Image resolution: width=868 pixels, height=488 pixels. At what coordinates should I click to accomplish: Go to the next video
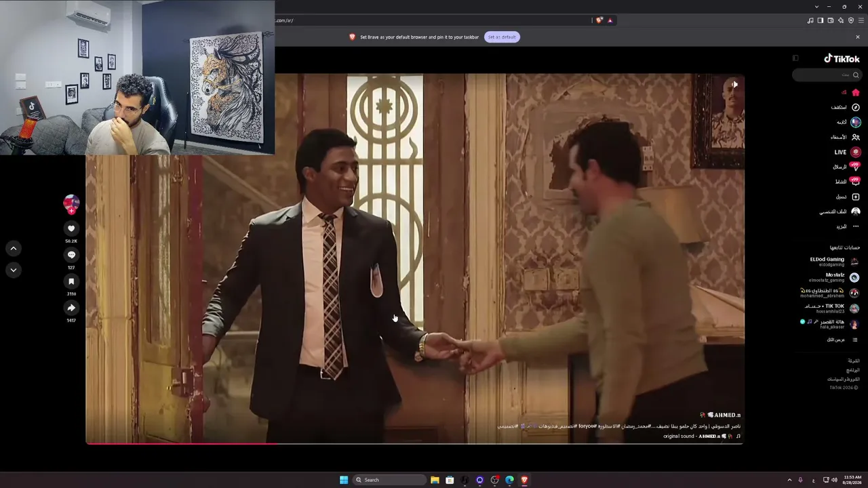[x=13, y=270]
